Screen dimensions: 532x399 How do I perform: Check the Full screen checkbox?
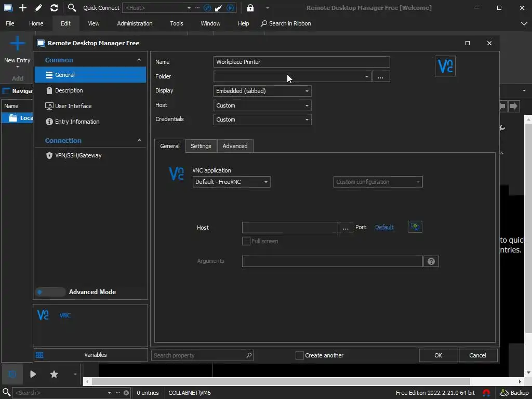[x=246, y=241]
